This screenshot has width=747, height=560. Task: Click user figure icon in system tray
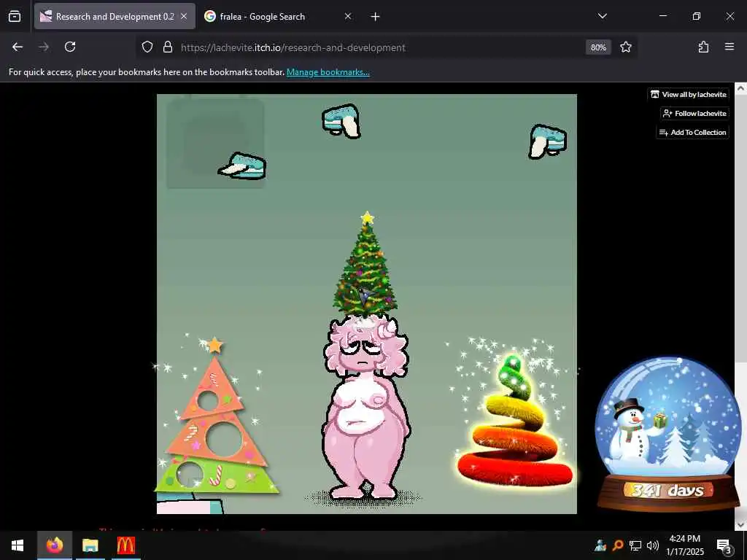[x=600, y=545]
